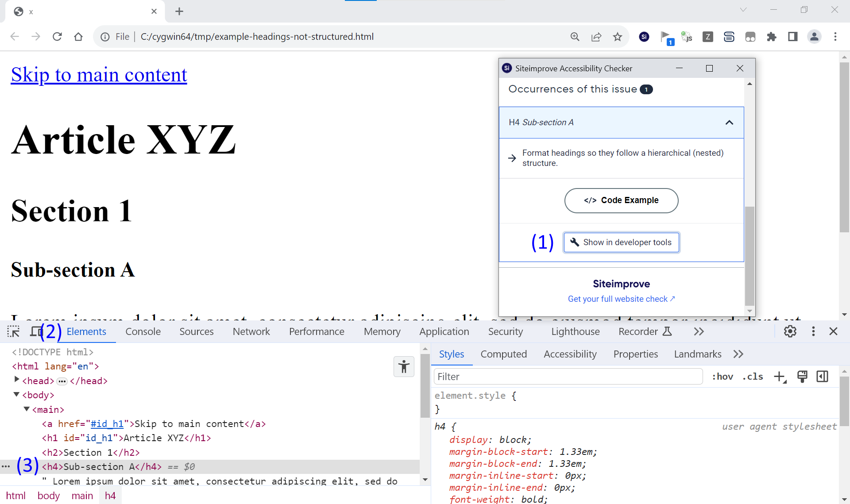The height and width of the screenshot is (504, 850).
Task: Activate inspect element picker tool
Action: (x=13, y=331)
